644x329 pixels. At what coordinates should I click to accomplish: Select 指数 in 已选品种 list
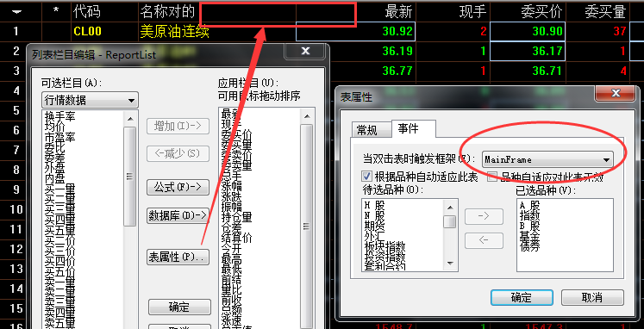tap(529, 215)
